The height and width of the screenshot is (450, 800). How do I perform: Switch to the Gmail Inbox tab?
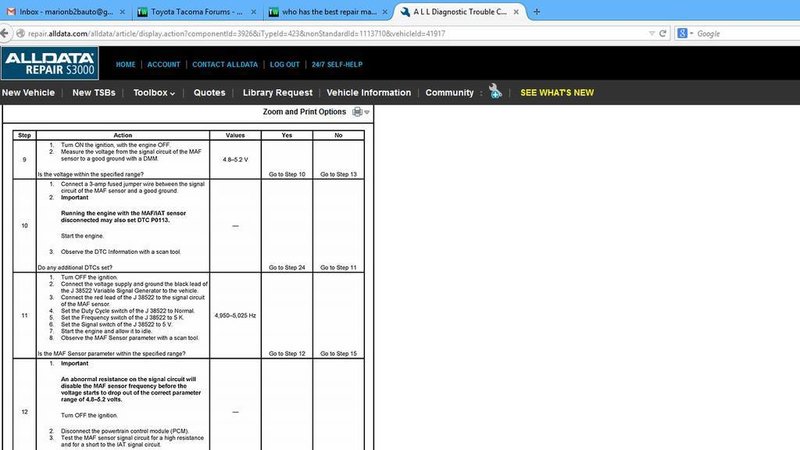coord(66,12)
